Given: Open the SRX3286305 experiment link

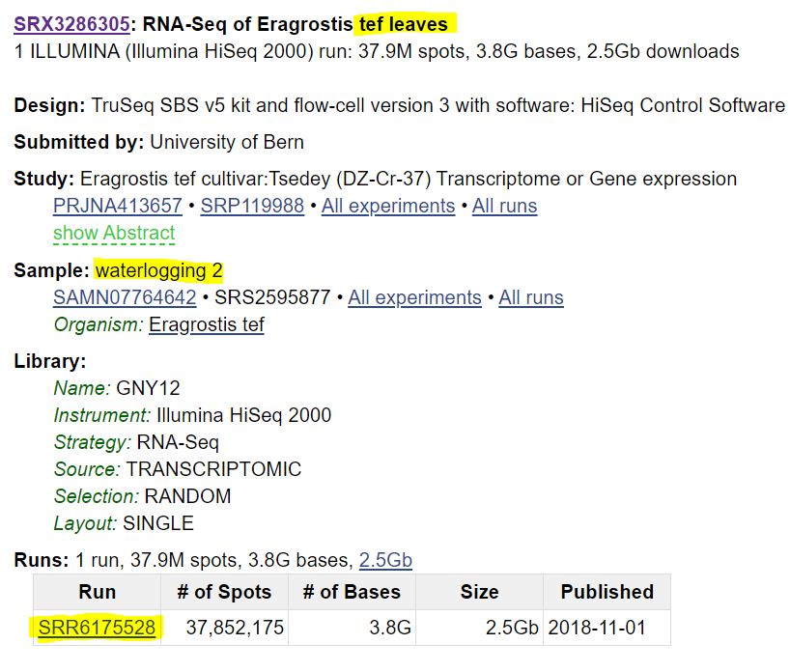Looking at the screenshot, I should pos(72,24).
